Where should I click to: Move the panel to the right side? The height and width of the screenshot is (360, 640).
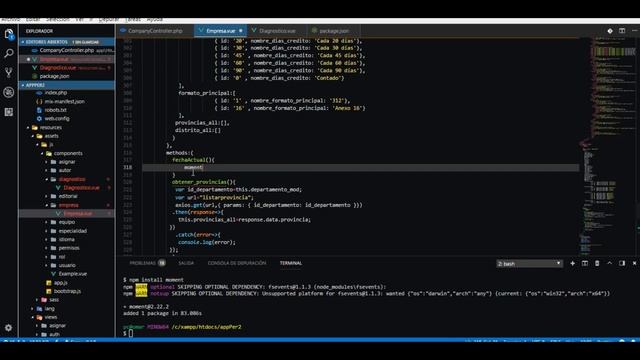click(x=622, y=264)
